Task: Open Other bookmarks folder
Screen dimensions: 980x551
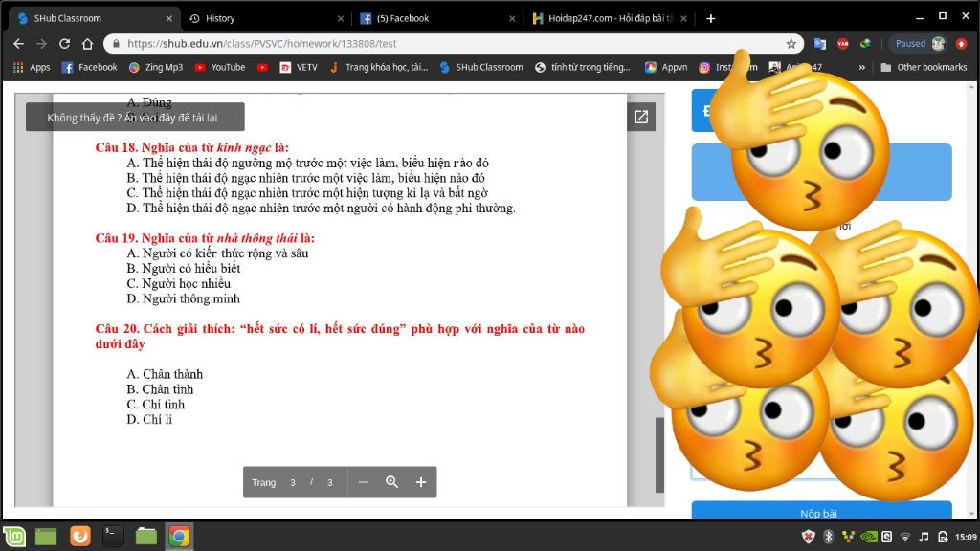Action: (x=924, y=68)
